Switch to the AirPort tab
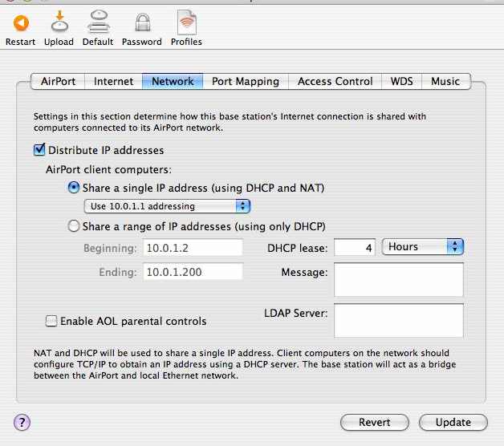The height and width of the screenshot is (446, 504). (58, 81)
